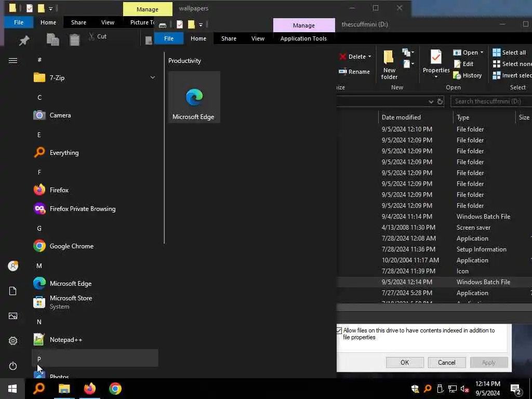Select Application Tools ribbon tab
The width and height of the screenshot is (532, 399).
pos(303,38)
